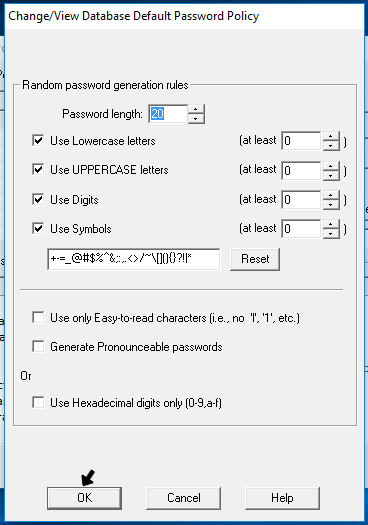Decrease minimum symbols count
368x525 pixels.
pyautogui.click(x=331, y=233)
